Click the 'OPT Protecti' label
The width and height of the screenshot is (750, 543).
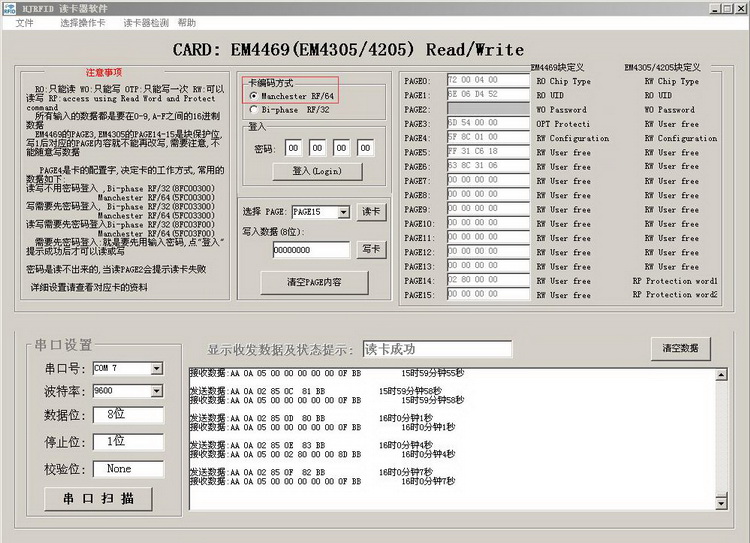pyautogui.click(x=563, y=124)
